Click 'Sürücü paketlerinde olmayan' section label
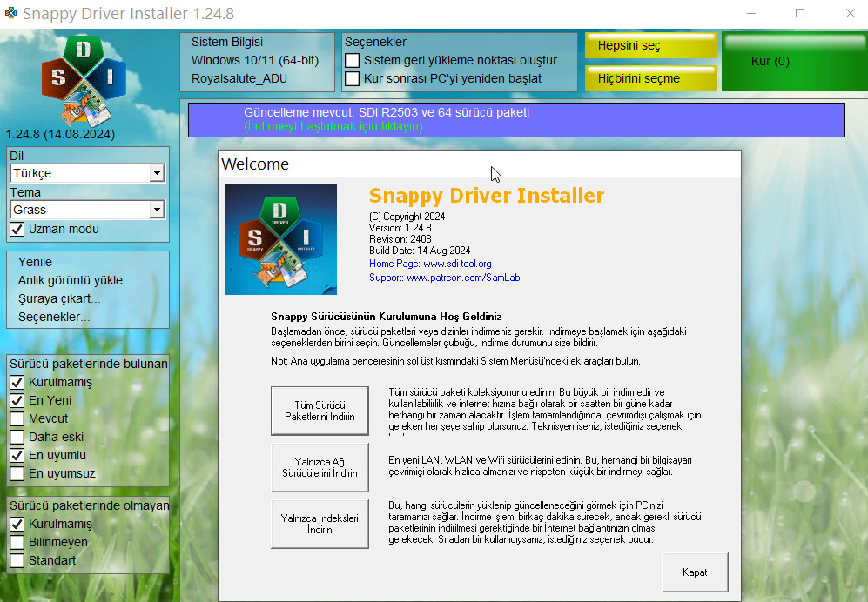Viewport: 868px width, 602px height. [89, 505]
